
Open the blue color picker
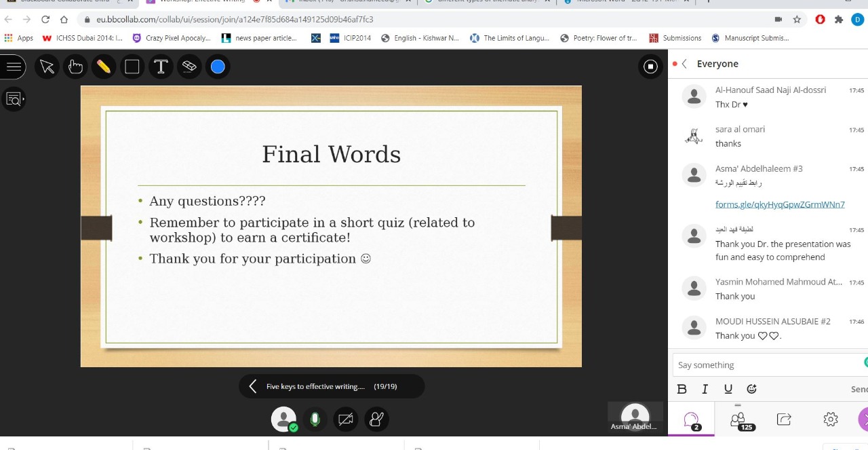[218, 67]
